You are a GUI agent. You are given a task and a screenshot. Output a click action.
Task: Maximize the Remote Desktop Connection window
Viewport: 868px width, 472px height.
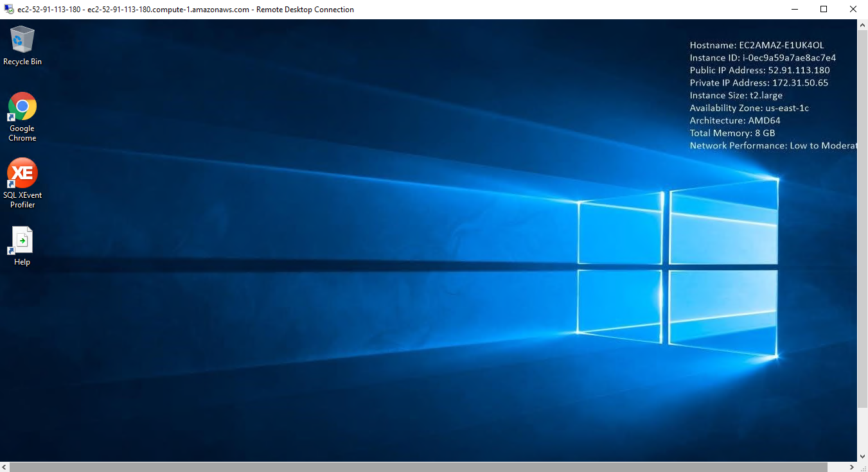point(824,10)
